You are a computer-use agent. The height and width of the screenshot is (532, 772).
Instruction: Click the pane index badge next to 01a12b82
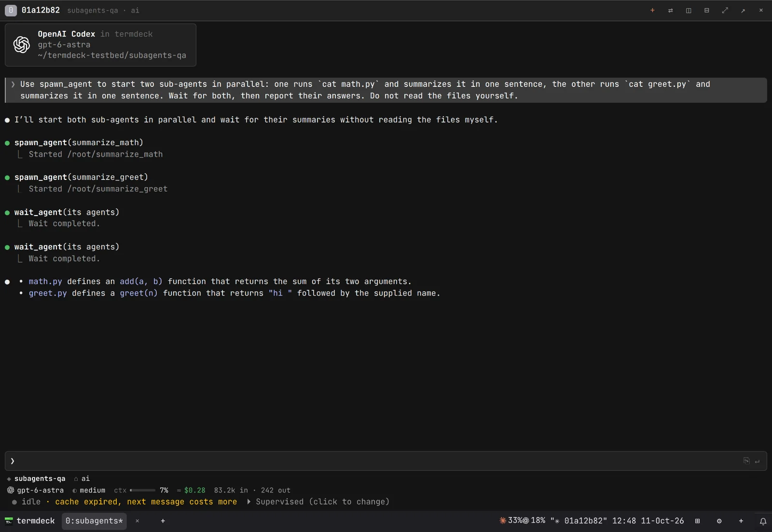pos(11,10)
